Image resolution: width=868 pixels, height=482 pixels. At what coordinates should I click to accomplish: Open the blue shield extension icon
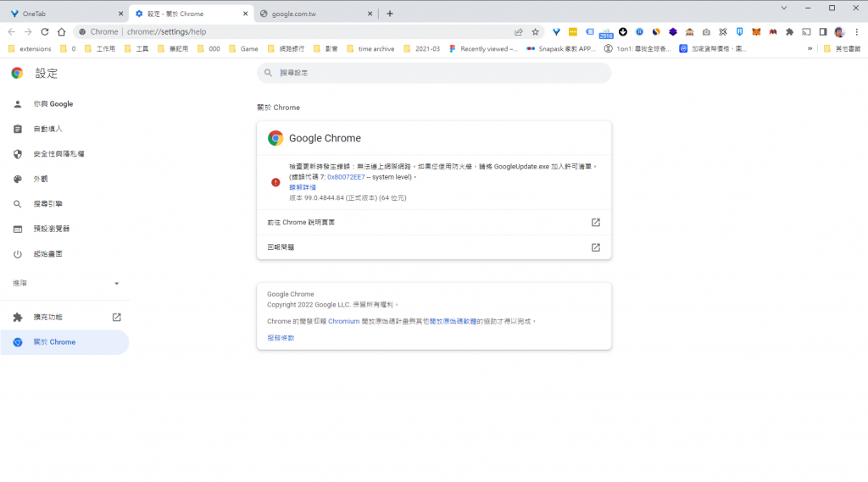(739, 31)
